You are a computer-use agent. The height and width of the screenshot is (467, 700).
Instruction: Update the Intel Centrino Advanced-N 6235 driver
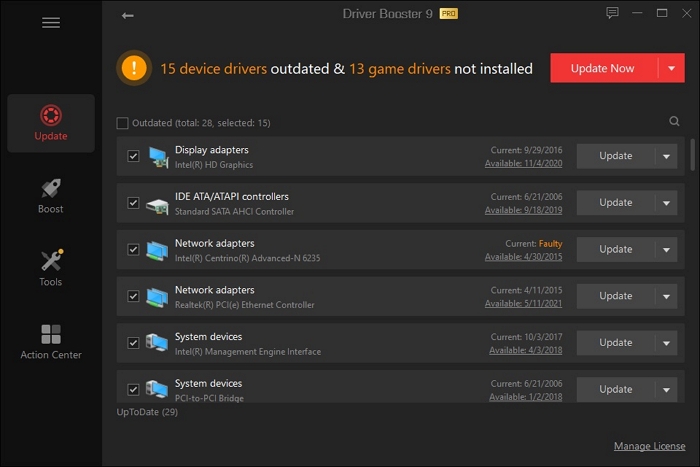[616, 250]
